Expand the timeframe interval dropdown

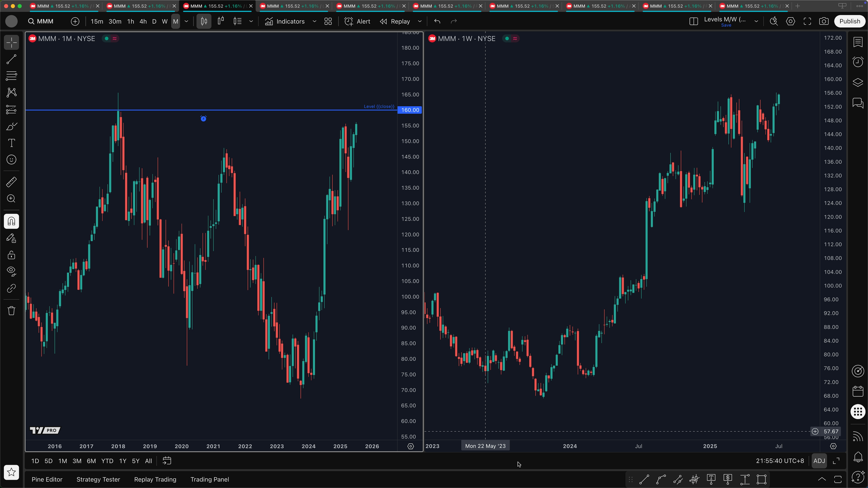(186, 21)
